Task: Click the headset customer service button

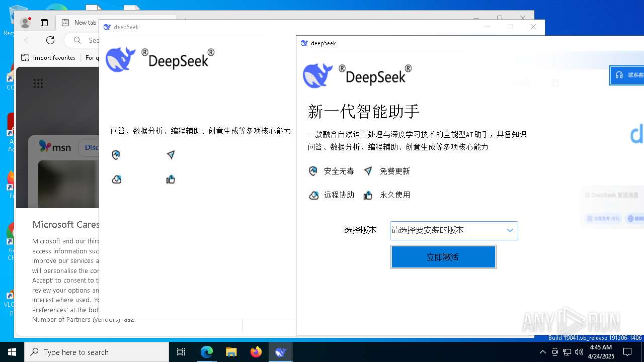Action: (x=627, y=75)
